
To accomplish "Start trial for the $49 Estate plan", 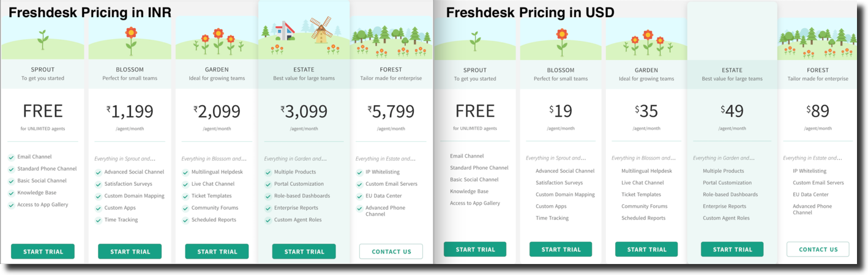I will 732,249.
